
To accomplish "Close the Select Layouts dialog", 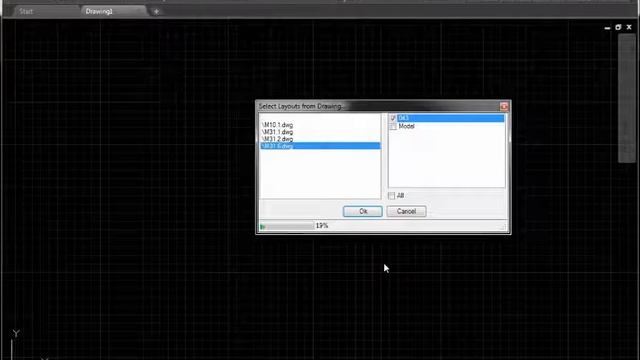I will click(504, 107).
